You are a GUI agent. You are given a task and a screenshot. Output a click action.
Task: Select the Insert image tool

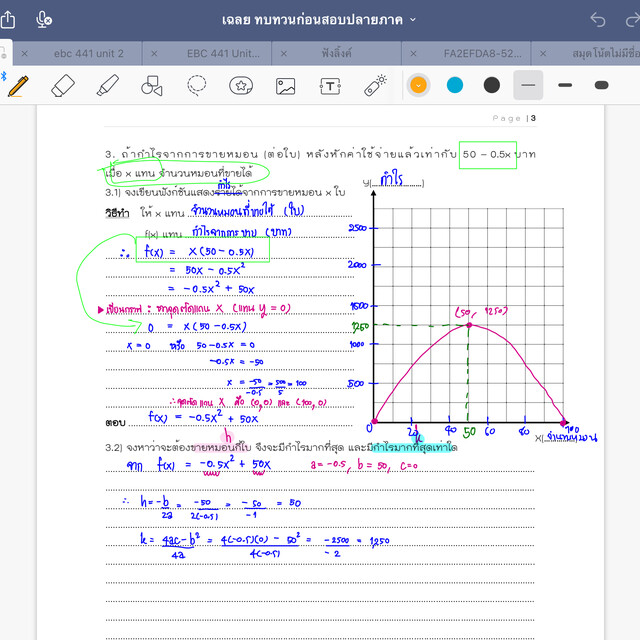pyautogui.click(x=285, y=87)
